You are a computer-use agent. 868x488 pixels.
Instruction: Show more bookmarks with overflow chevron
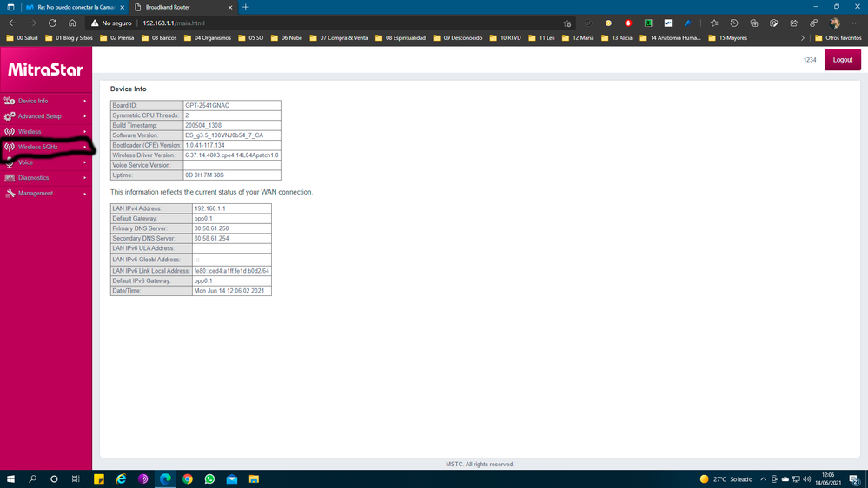[802, 38]
